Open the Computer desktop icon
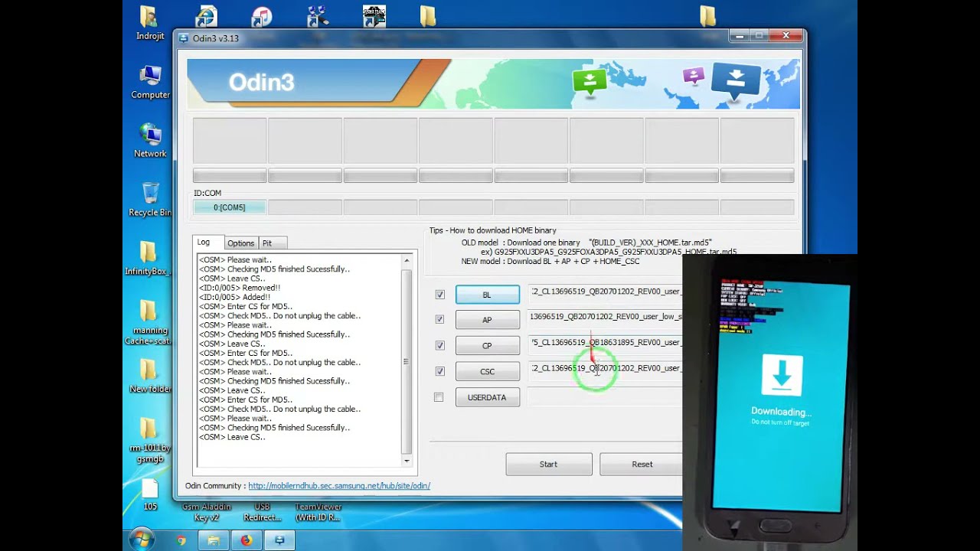Viewport: 980px width, 551px height. click(150, 82)
